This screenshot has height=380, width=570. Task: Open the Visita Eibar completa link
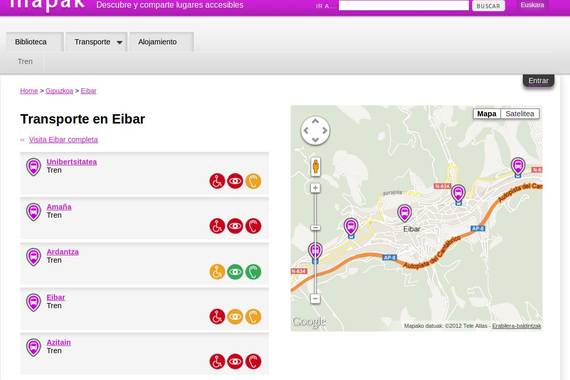click(x=63, y=140)
